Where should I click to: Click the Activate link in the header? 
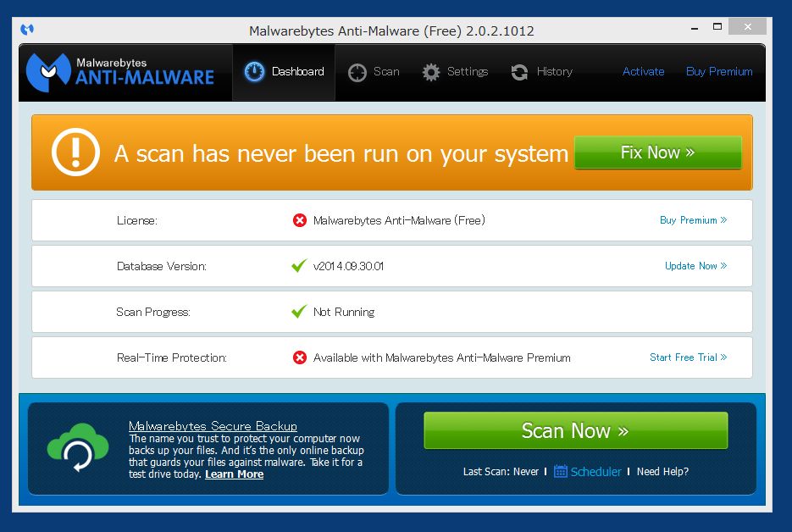click(643, 71)
